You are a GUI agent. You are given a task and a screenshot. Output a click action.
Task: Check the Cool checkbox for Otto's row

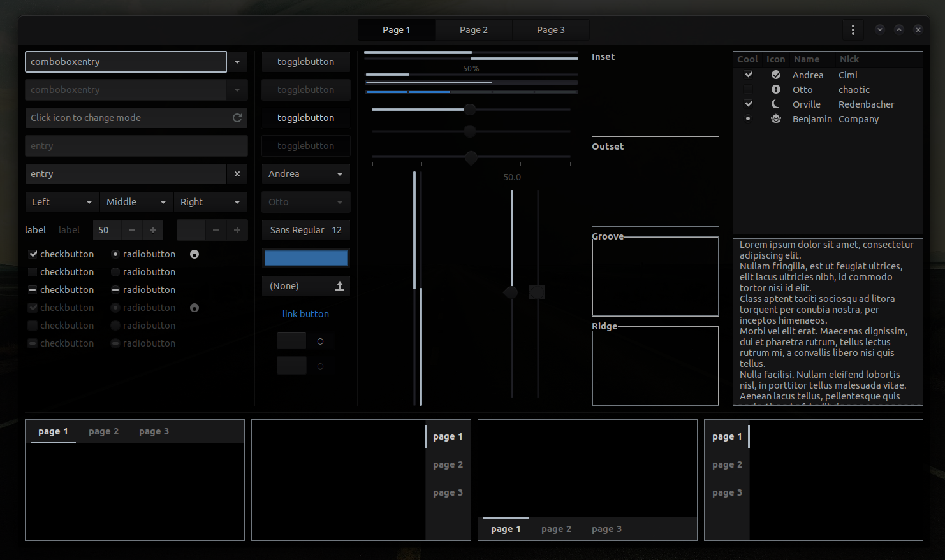pyautogui.click(x=747, y=89)
